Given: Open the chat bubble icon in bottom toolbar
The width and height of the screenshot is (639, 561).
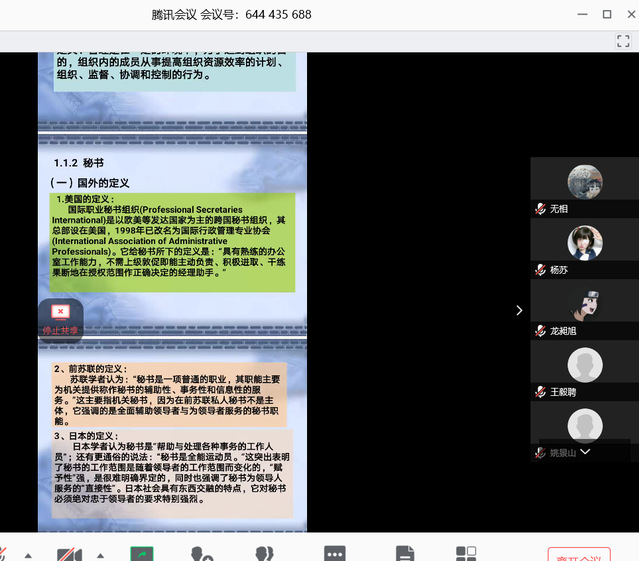Looking at the screenshot, I should point(335,553).
